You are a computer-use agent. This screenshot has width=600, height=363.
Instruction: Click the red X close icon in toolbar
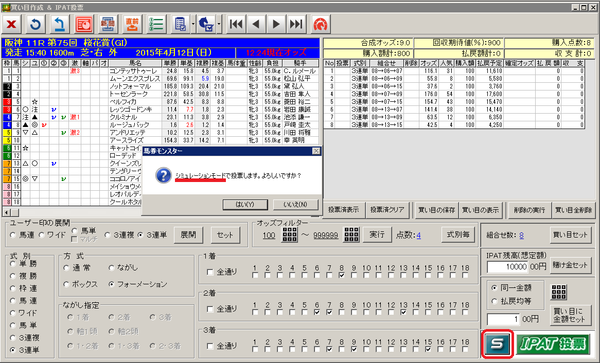pyautogui.click(x=11, y=24)
